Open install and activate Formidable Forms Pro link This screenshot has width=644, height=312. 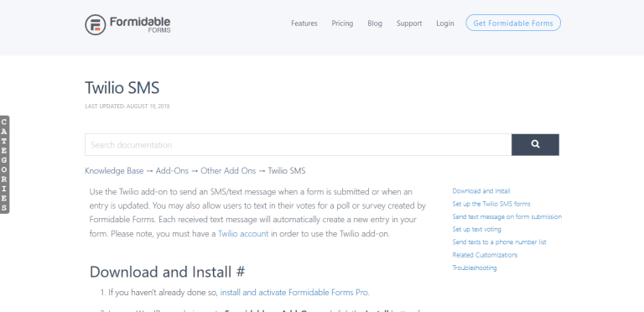294,293
